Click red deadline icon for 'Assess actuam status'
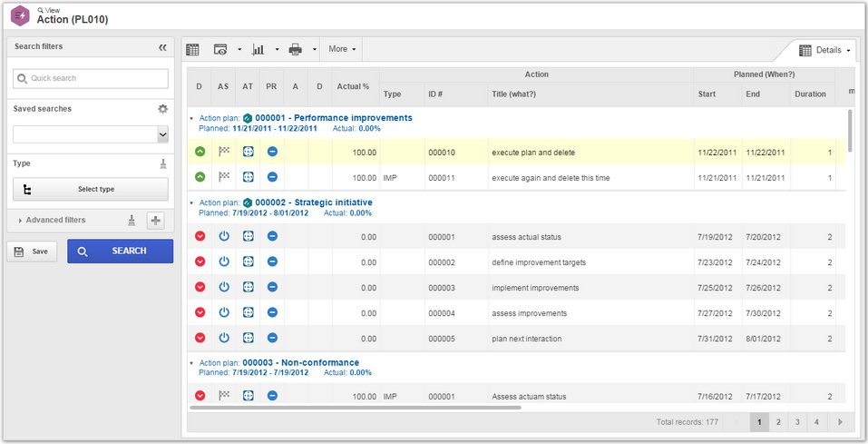868x444 pixels. click(200, 395)
